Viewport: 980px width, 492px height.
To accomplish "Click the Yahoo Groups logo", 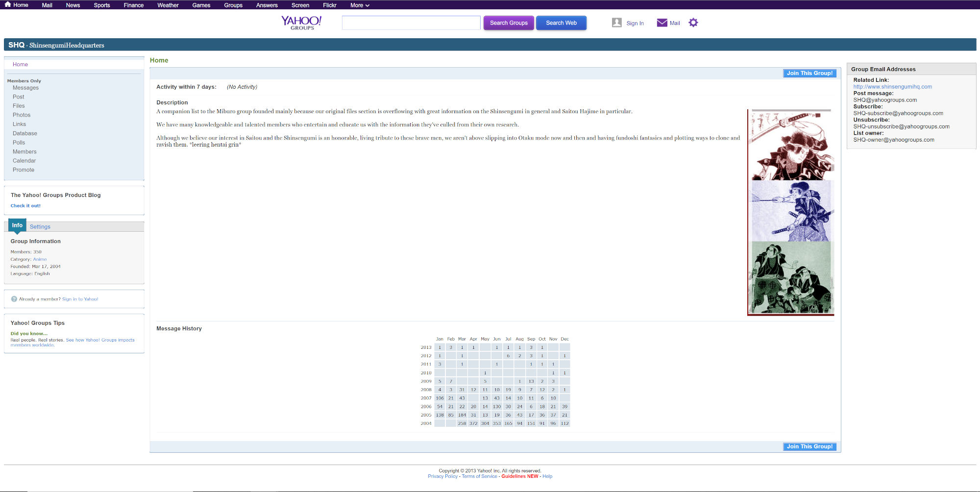I will (301, 23).
